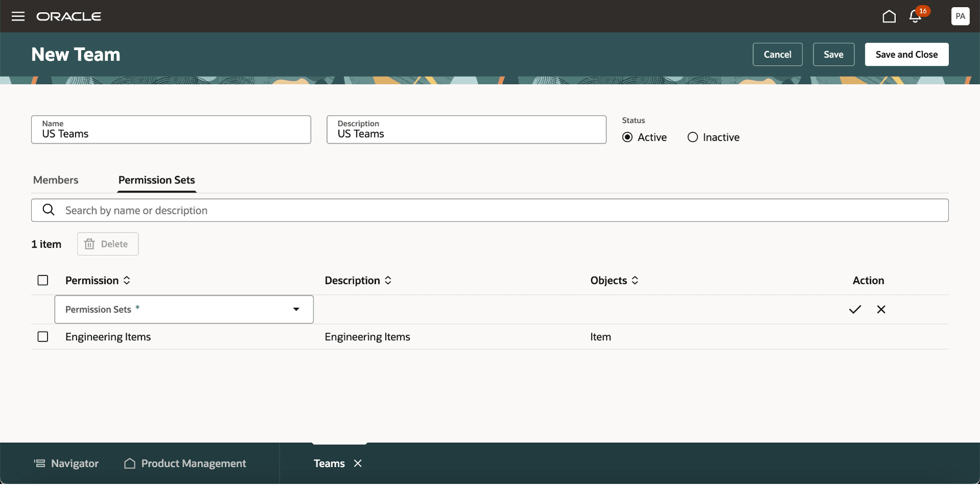The image size is (980, 485).
Task: Switch to the Members tab
Action: pos(56,180)
